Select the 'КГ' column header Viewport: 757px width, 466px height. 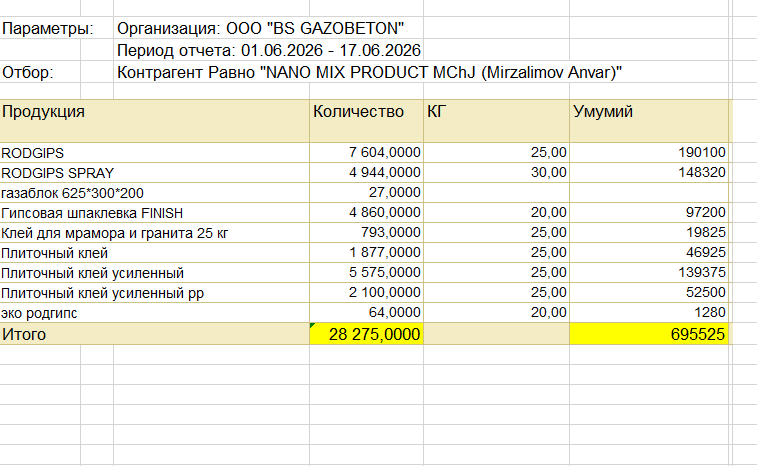496,121
